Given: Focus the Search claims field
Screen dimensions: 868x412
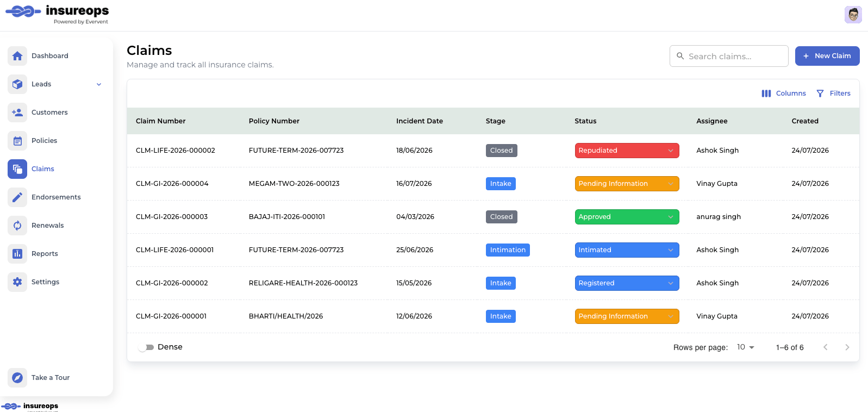Looking at the screenshot, I should click(x=729, y=56).
